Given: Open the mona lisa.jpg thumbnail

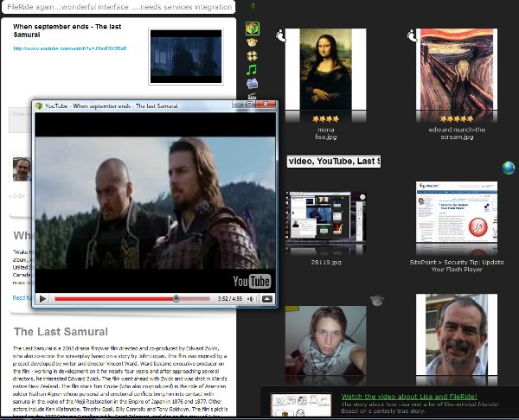Looking at the screenshot, I should pyautogui.click(x=326, y=69).
